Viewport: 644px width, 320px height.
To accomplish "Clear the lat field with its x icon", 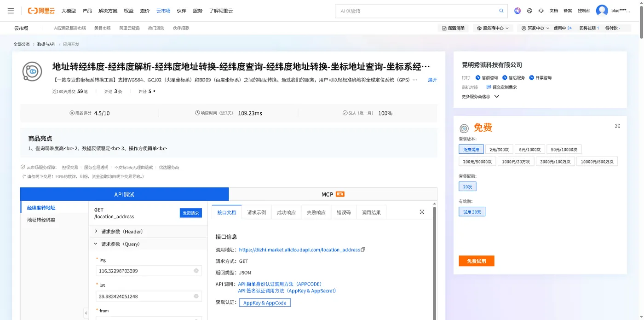I will click(196, 296).
